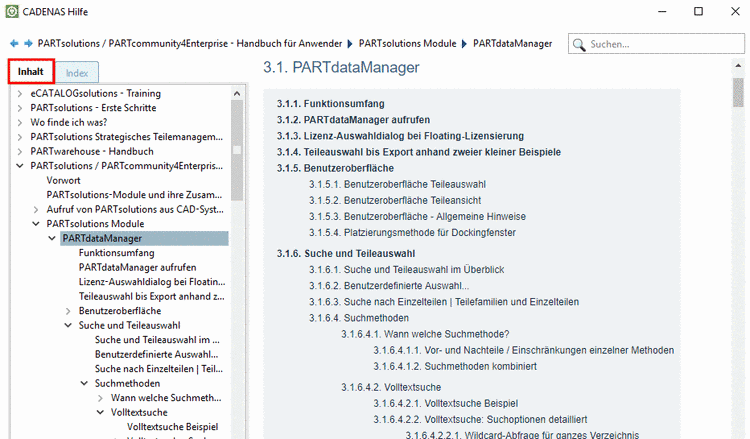Collapse PARTsolutions / PARTcommunity4Enterprise tree node
The width and height of the screenshot is (750, 439).
click(20, 166)
